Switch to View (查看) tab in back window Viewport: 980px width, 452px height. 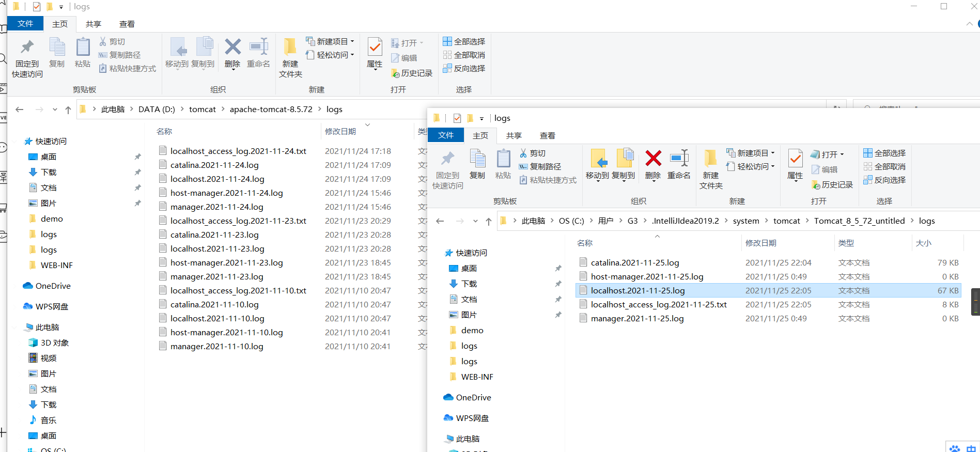pyautogui.click(x=127, y=24)
